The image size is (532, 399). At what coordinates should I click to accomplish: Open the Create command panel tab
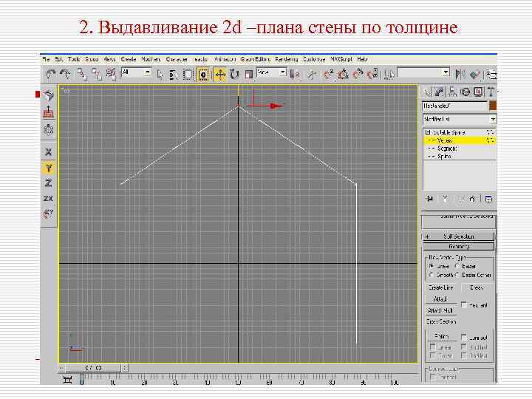click(x=428, y=92)
